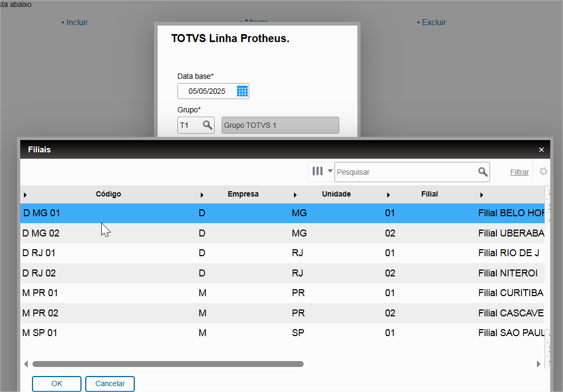
Task: Open the columns selector icon
Action: [x=317, y=171]
